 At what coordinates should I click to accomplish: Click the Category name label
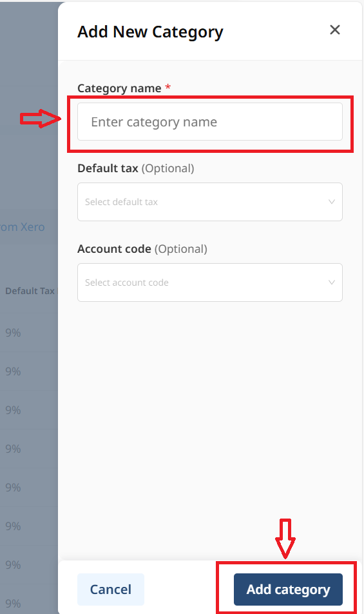pyautogui.click(x=119, y=88)
